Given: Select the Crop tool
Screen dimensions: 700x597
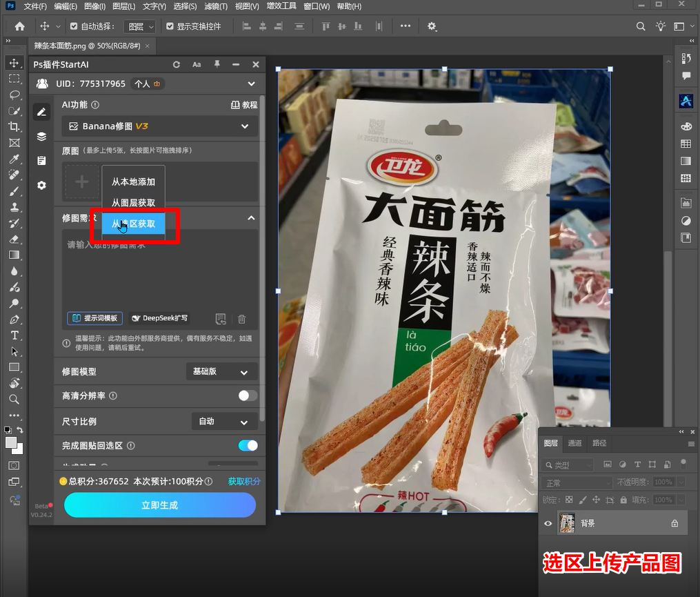Looking at the screenshot, I should 14,127.
